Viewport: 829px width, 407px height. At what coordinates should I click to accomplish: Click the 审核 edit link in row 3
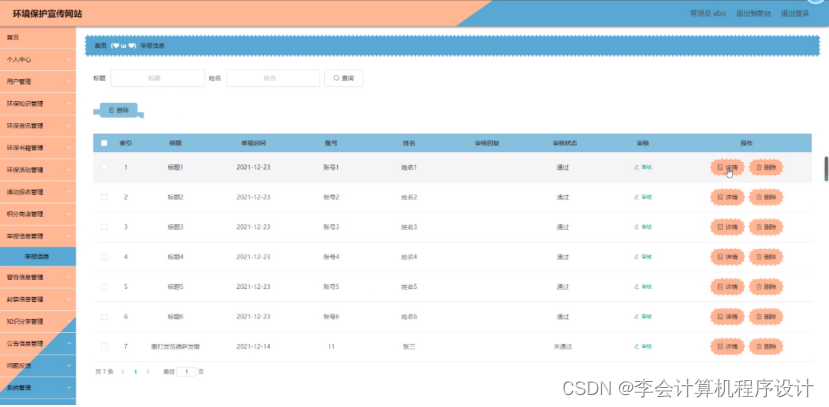643,227
